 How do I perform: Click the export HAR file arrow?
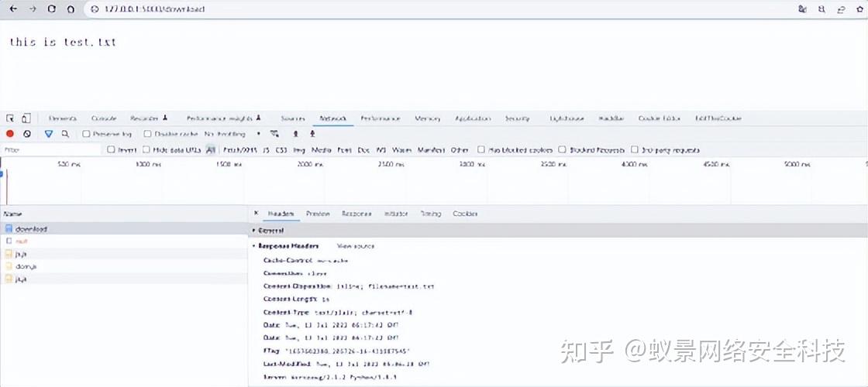coord(313,134)
